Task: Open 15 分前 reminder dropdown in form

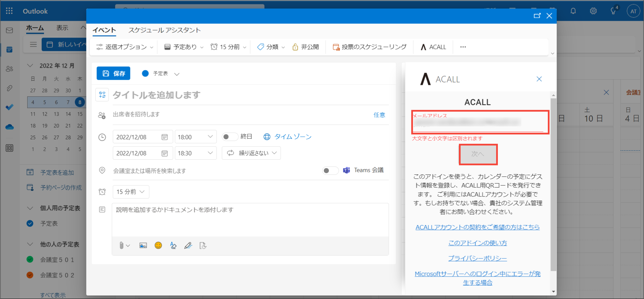Action: tap(131, 192)
